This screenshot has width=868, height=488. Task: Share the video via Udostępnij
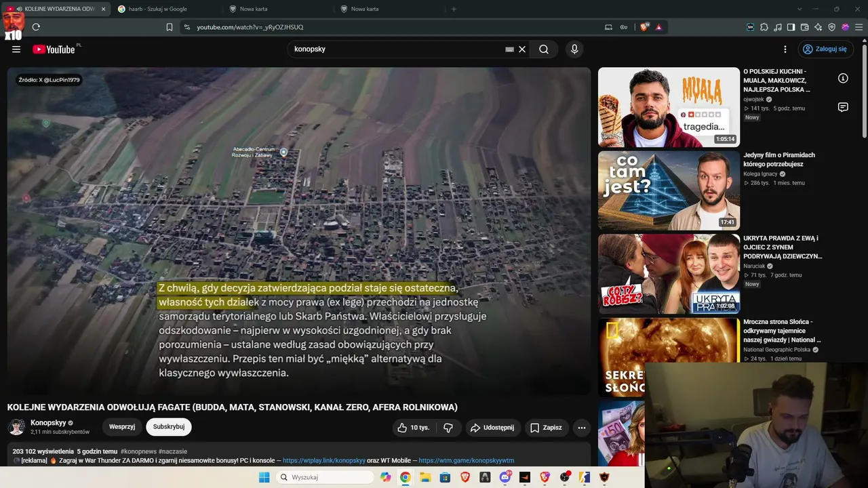point(492,428)
